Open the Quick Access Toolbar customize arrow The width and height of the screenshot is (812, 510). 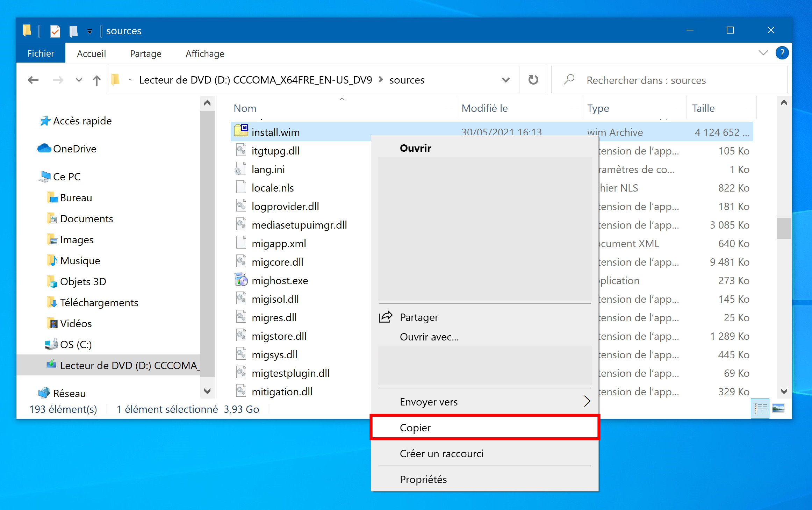(89, 31)
